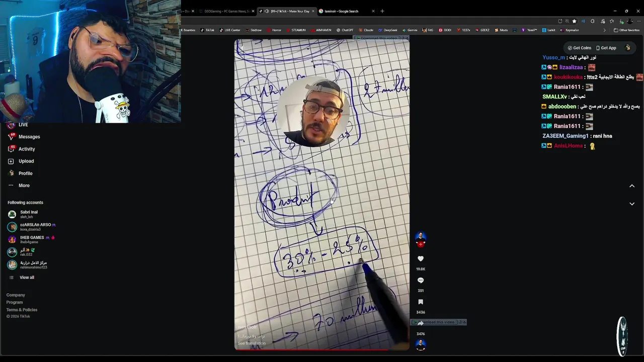Click username ZA3EEM_Gaming1 in chat
The height and width of the screenshot is (362, 644).
pyautogui.click(x=566, y=136)
